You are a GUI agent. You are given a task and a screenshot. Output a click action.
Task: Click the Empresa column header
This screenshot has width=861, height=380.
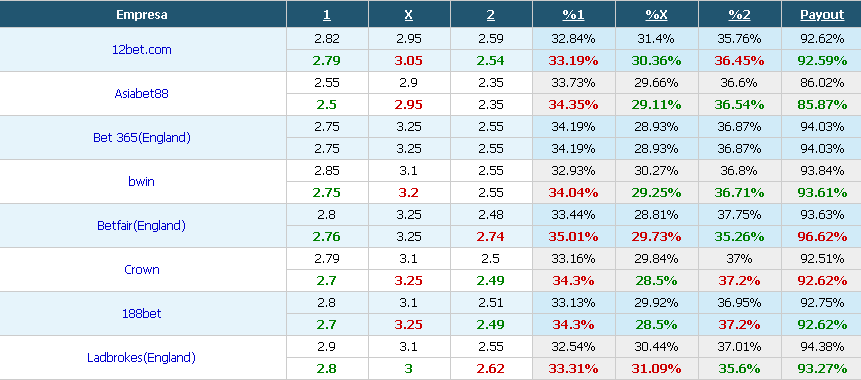[x=142, y=15]
